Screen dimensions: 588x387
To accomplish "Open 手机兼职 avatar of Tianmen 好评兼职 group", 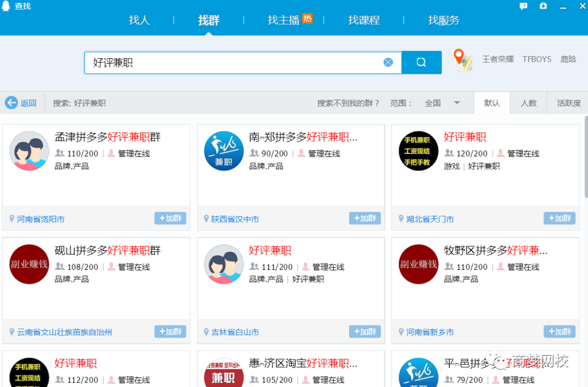I will (419, 151).
